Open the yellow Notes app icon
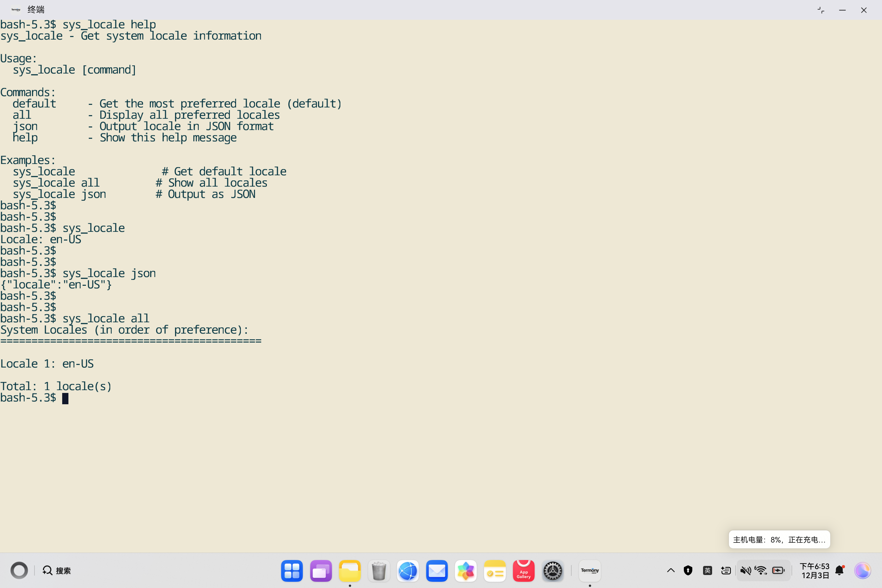 [x=495, y=571]
